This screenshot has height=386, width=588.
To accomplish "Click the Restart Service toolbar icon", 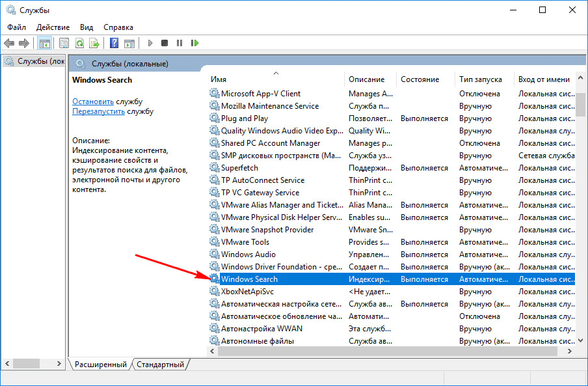I will pos(194,43).
